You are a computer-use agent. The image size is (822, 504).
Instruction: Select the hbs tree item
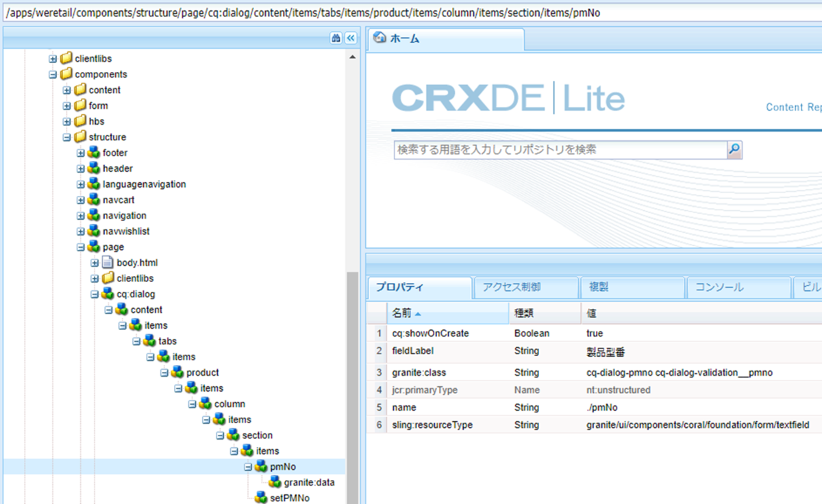97,121
